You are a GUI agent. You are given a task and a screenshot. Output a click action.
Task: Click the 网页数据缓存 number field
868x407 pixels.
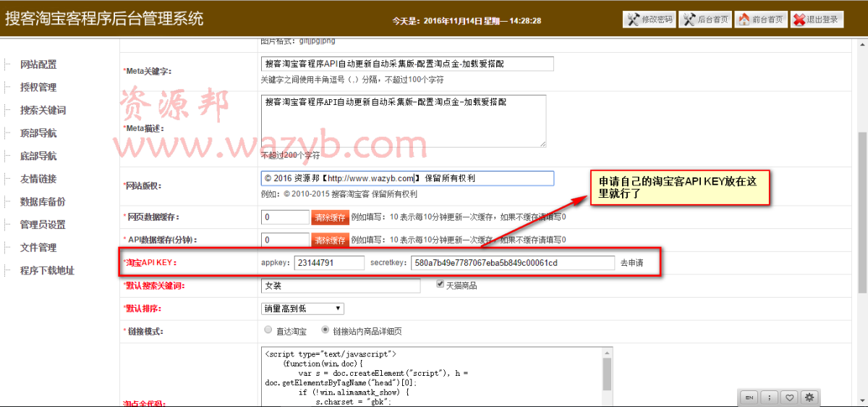pyautogui.click(x=285, y=217)
